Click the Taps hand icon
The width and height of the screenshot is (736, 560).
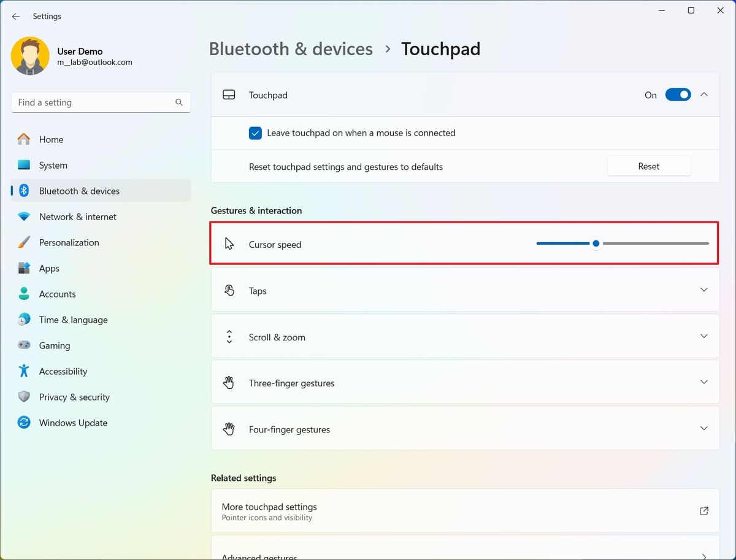229,290
